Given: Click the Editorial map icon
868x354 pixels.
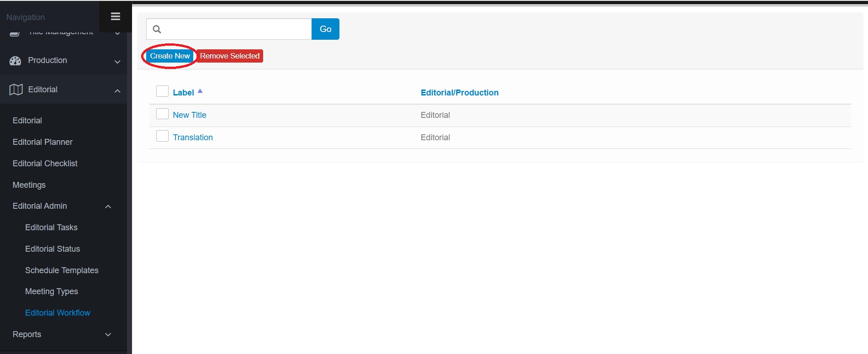Looking at the screenshot, I should click(x=16, y=90).
